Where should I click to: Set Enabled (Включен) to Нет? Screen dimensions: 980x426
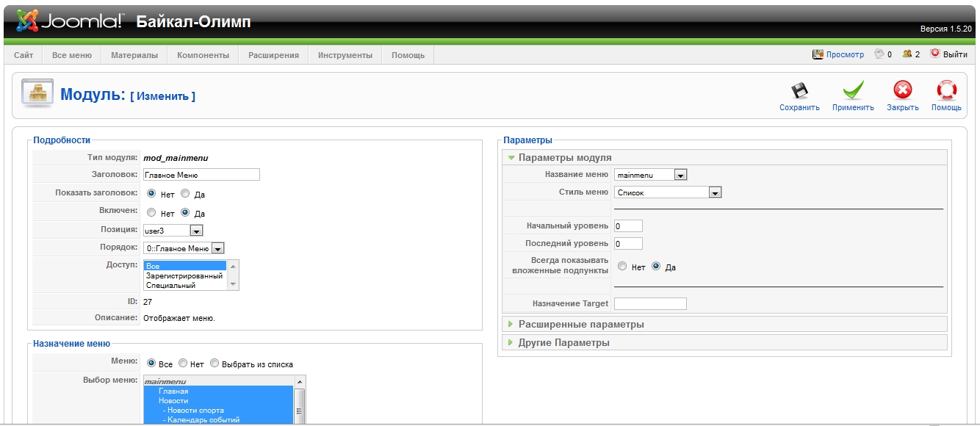(x=151, y=213)
